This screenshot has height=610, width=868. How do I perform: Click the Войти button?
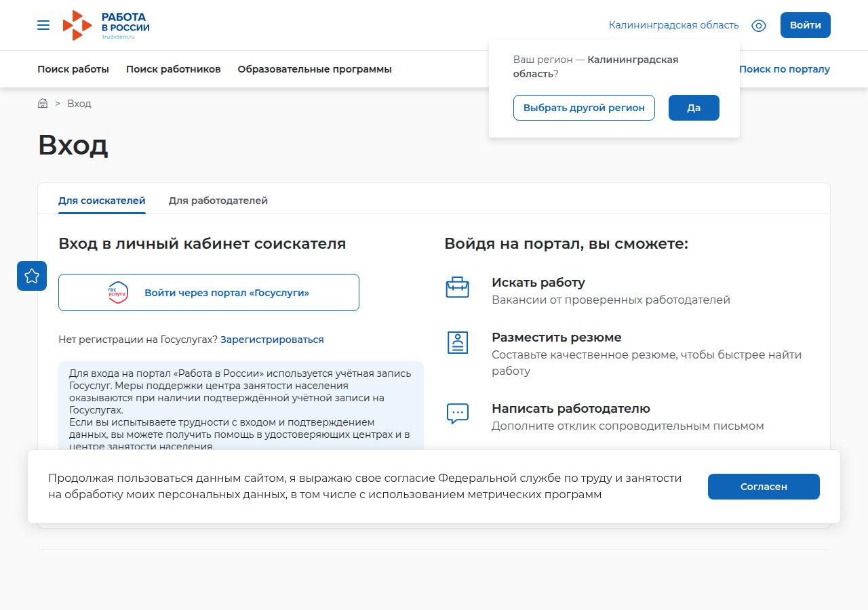tap(806, 25)
